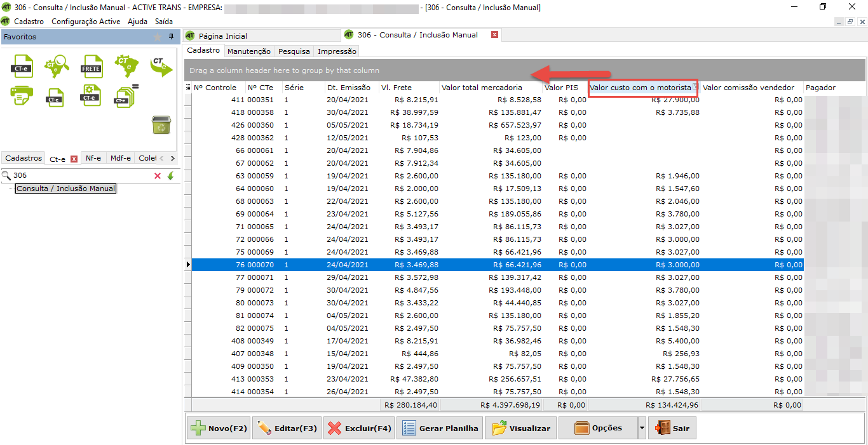Click the merchandise value R$ 657.523,97
The height and width of the screenshot is (445, 868).
pyautogui.click(x=515, y=125)
